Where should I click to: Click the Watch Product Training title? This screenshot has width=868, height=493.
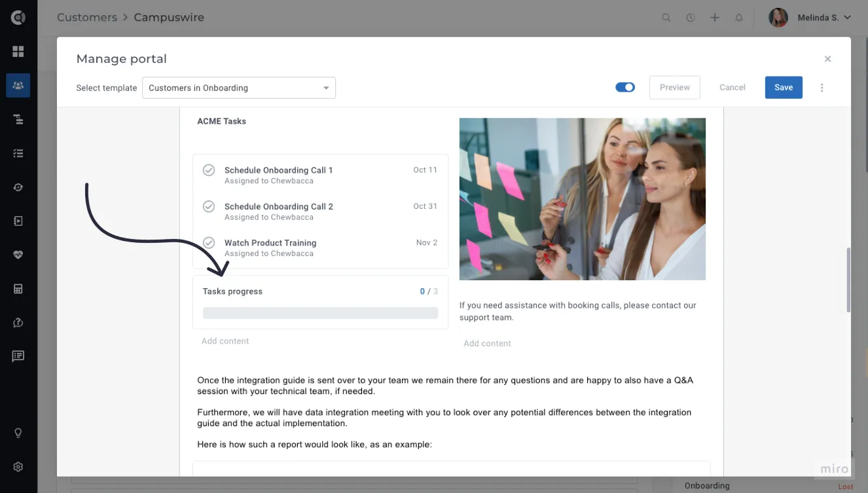click(270, 243)
